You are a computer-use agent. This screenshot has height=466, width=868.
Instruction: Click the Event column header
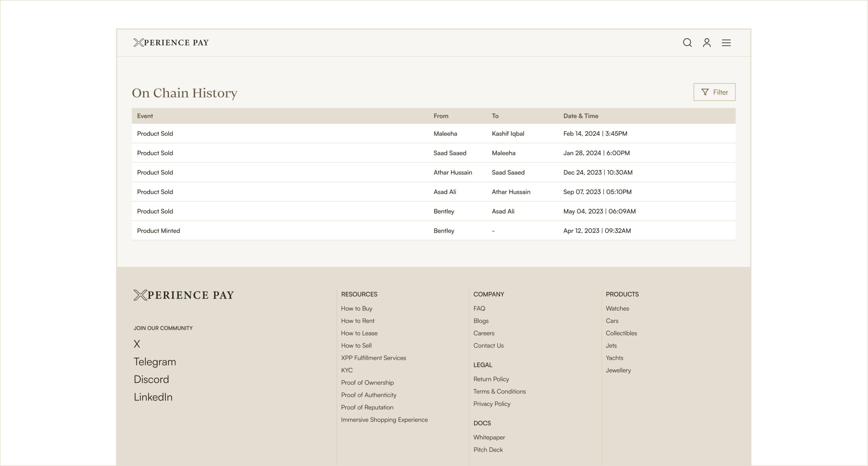click(145, 116)
